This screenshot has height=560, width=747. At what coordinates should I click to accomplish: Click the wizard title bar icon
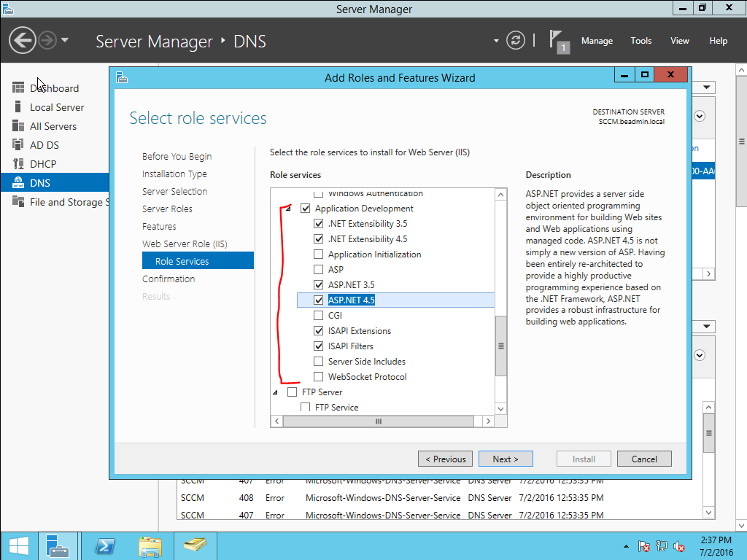(122, 77)
